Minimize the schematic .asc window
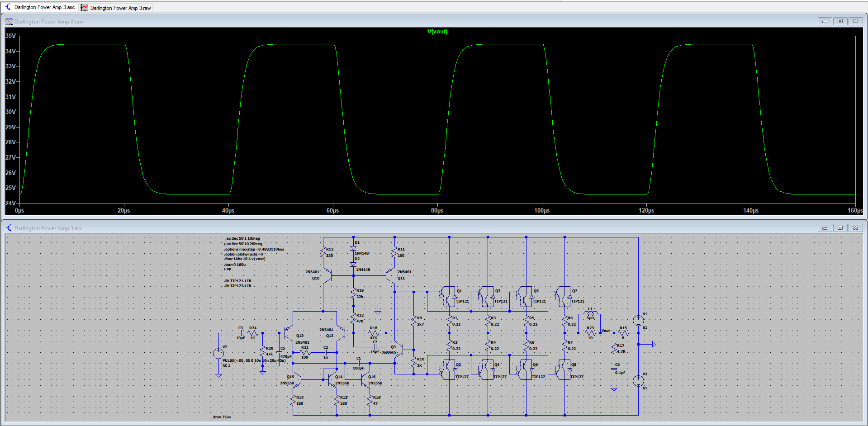 [x=825, y=228]
